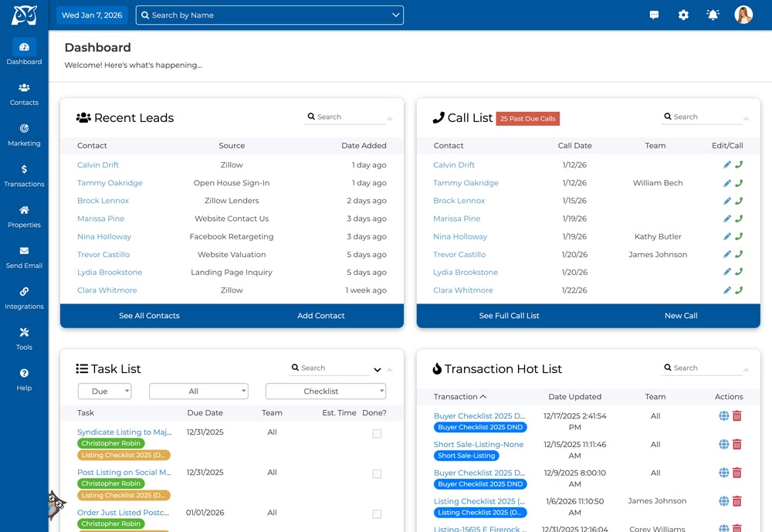Open the Checklist filter dropdown
Screen dimensions: 772x532
click(x=326, y=391)
